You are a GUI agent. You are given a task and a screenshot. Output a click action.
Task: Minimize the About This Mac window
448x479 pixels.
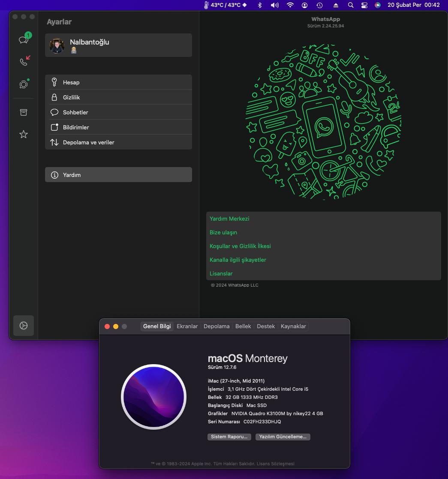116,326
